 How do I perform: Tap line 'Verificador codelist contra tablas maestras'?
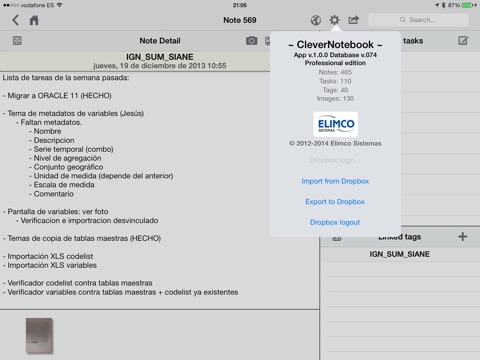78,283
